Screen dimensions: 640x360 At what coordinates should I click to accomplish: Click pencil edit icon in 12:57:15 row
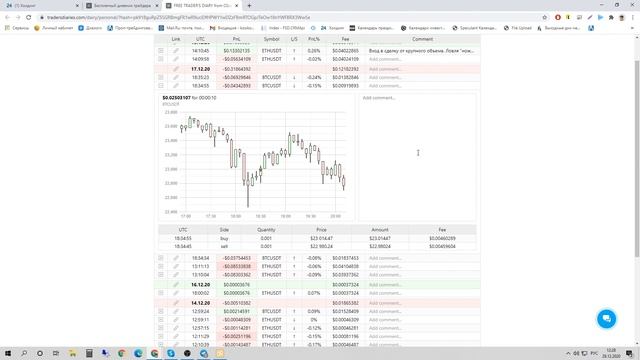tap(176, 328)
